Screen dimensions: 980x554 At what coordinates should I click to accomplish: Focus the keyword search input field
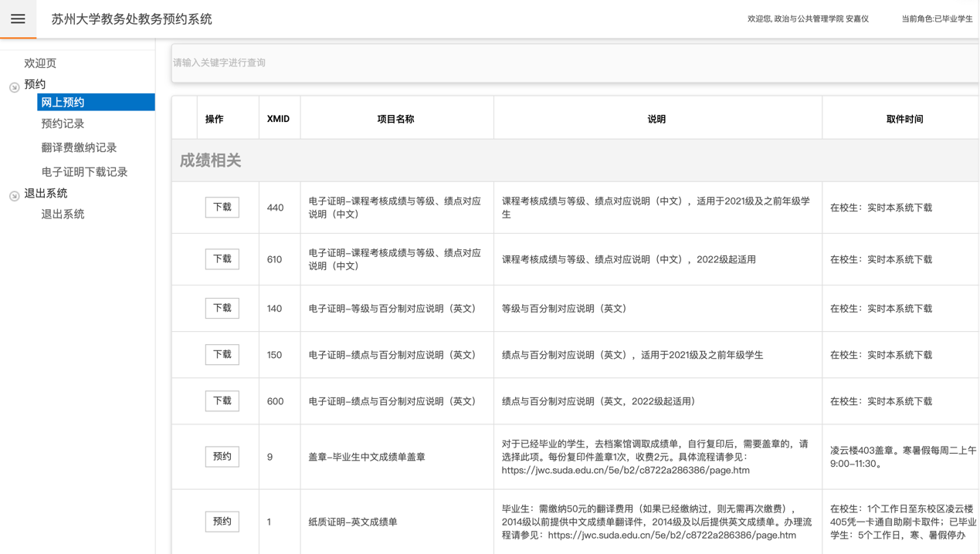[571, 62]
